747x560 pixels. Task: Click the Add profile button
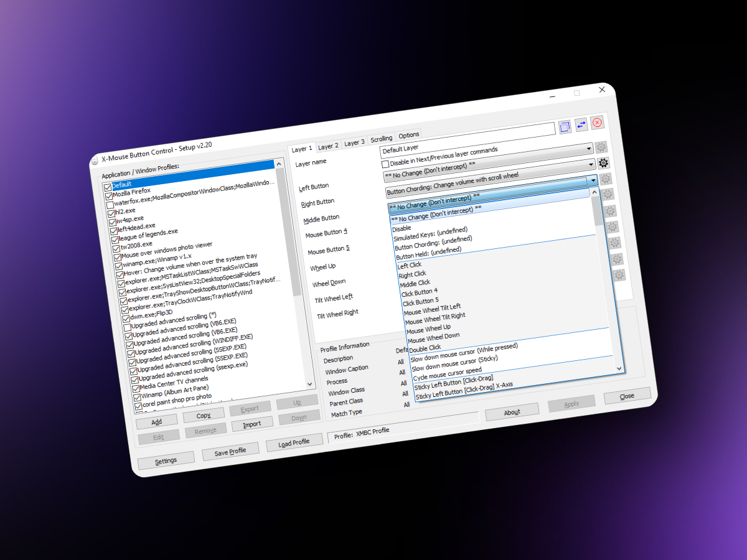(x=157, y=421)
